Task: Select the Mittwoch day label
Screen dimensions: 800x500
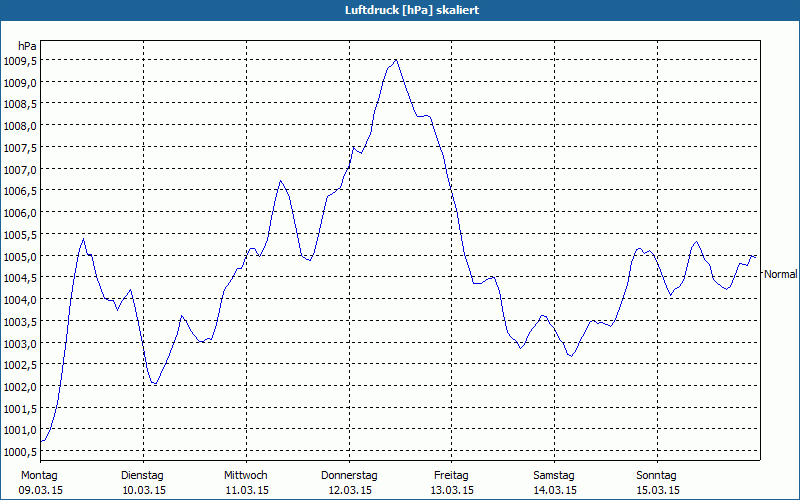Action: click(x=246, y=476)
